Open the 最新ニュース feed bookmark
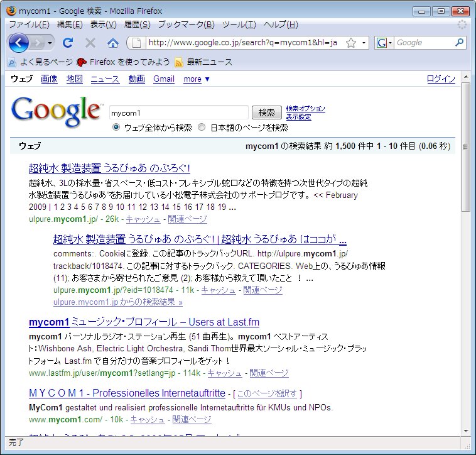Viewport: 476px width, 455px height. pyautogui.click(x=203, y=62)
